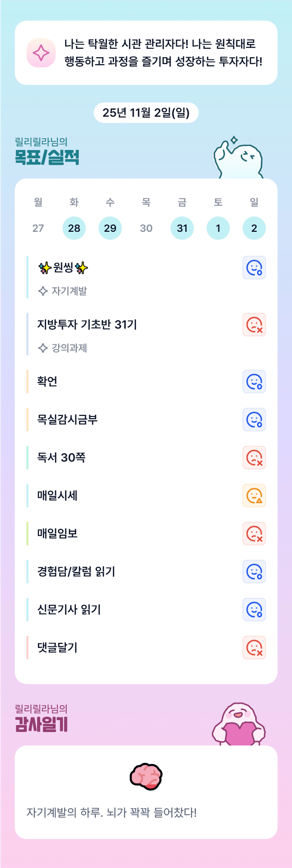Click the blue smiley for 경험담/칼럼 읽기
The height and width of the screenshot is (868, 292).
point(254,571)
